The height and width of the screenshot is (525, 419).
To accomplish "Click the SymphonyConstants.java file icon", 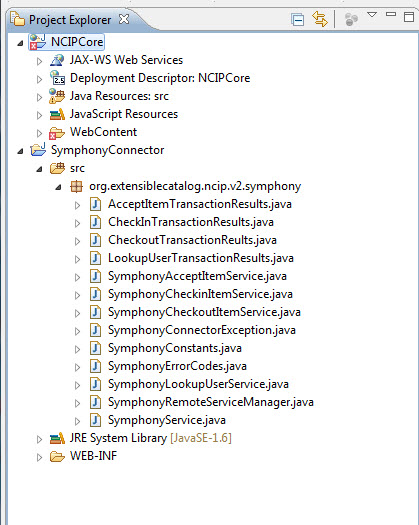I will coord(95,348).
